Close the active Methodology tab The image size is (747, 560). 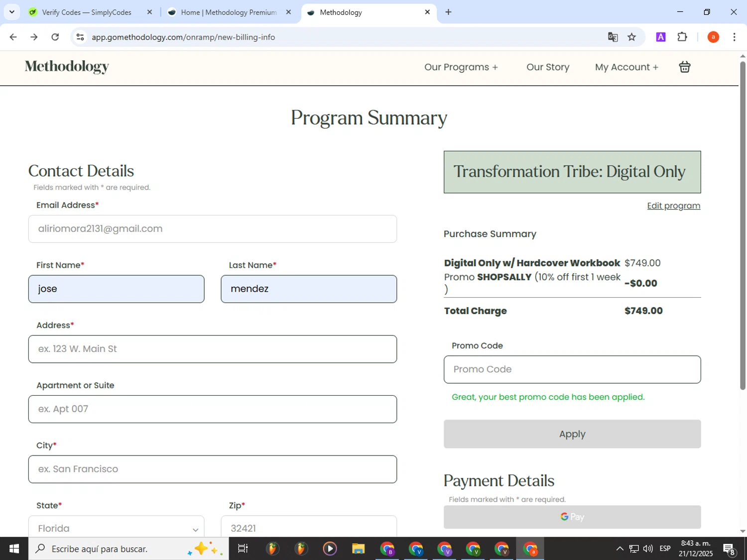(x=427, y=12)
